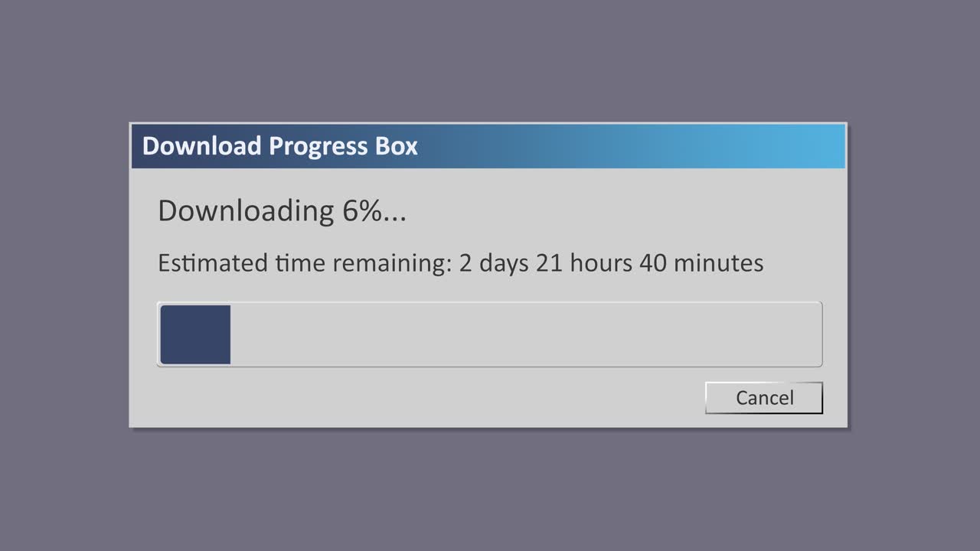Image resolution: width=980 pixels, height=551 pixels.
Task: Click the Cancel button
Action: coord(764,398)
